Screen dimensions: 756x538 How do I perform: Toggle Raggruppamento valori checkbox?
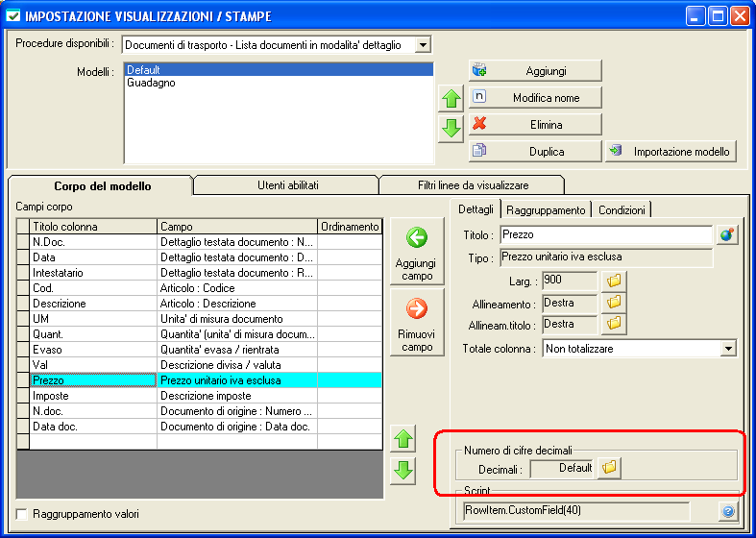(22, 514)
